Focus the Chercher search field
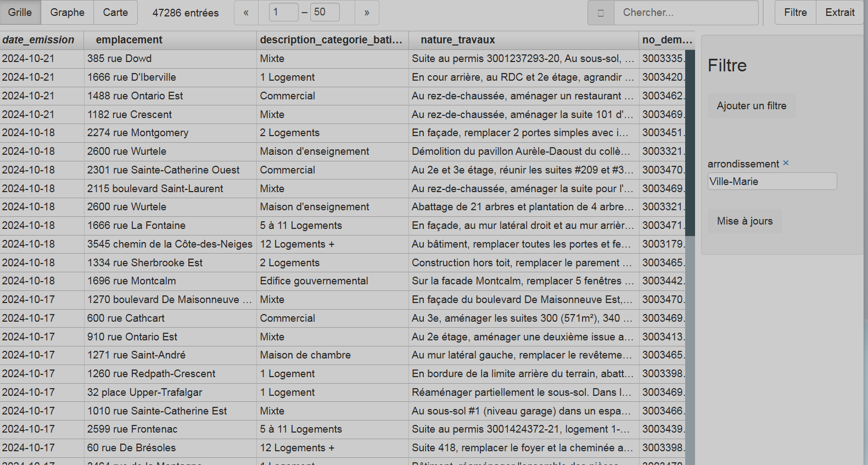Screen dimensions: 868x465 click(685, 13)
